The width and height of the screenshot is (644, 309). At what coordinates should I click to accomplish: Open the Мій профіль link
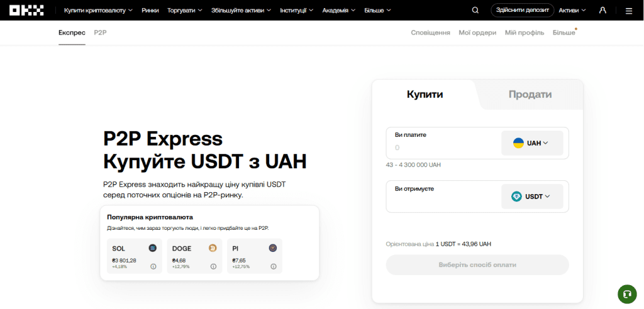pyautogui.click(x=525, y=33)
